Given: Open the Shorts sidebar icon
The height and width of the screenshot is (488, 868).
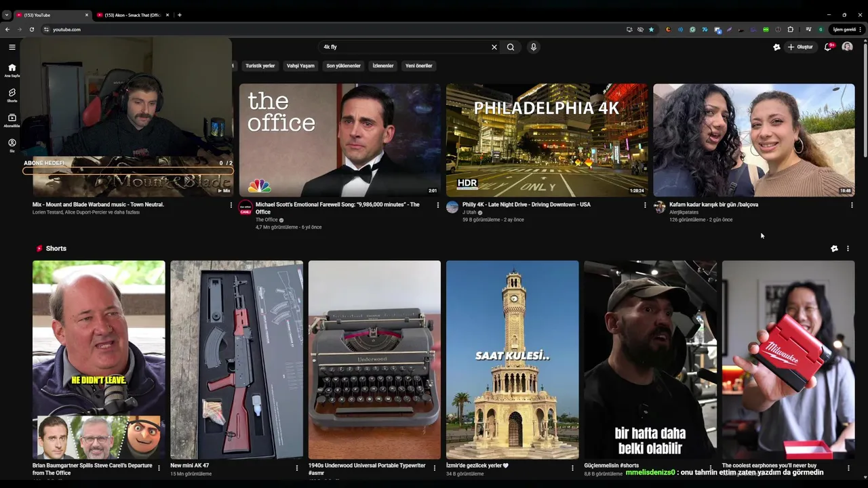Looking at the screenshot, I should 12,96.
